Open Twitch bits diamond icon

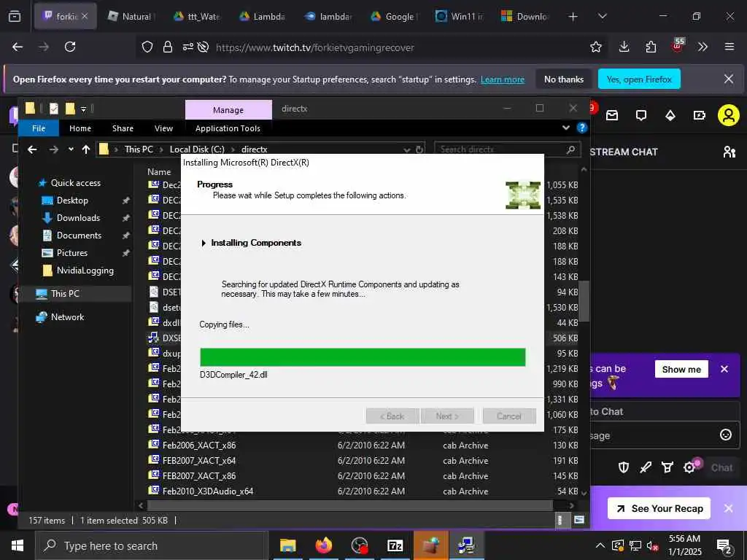coord(670,115)
